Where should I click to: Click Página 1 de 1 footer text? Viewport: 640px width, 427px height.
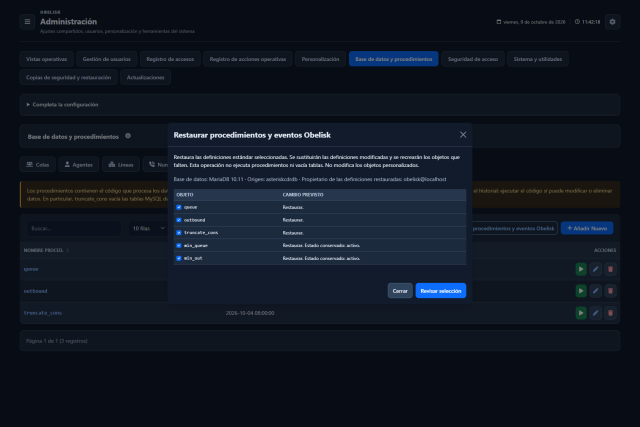click(57, 341)
